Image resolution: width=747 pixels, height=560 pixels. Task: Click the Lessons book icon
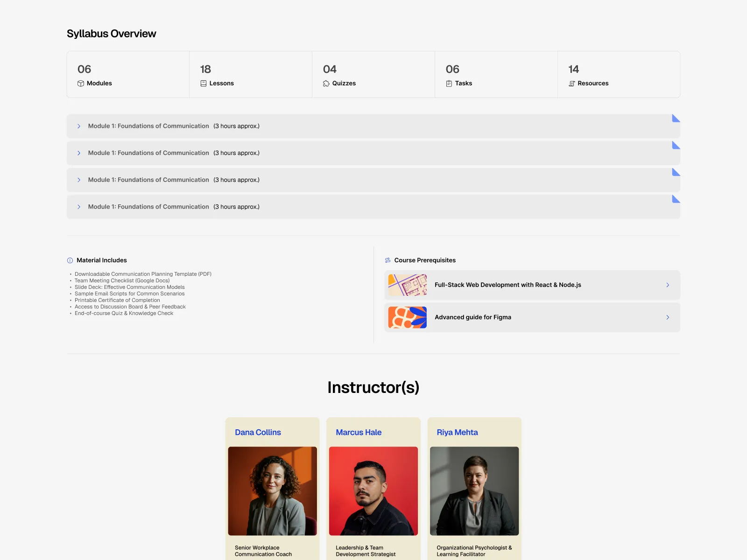coord(203,84)
